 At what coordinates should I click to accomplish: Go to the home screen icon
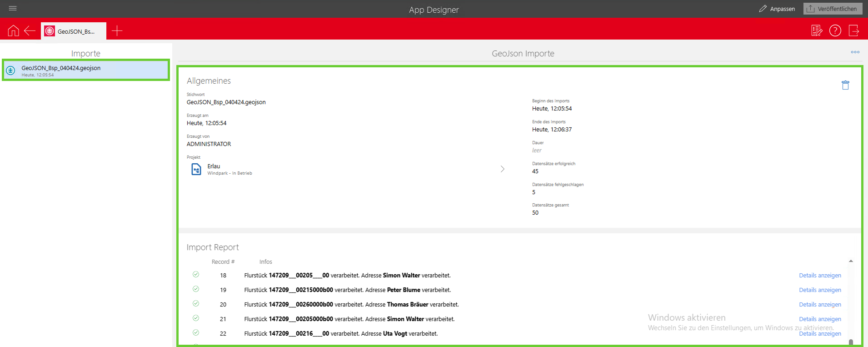14,30
